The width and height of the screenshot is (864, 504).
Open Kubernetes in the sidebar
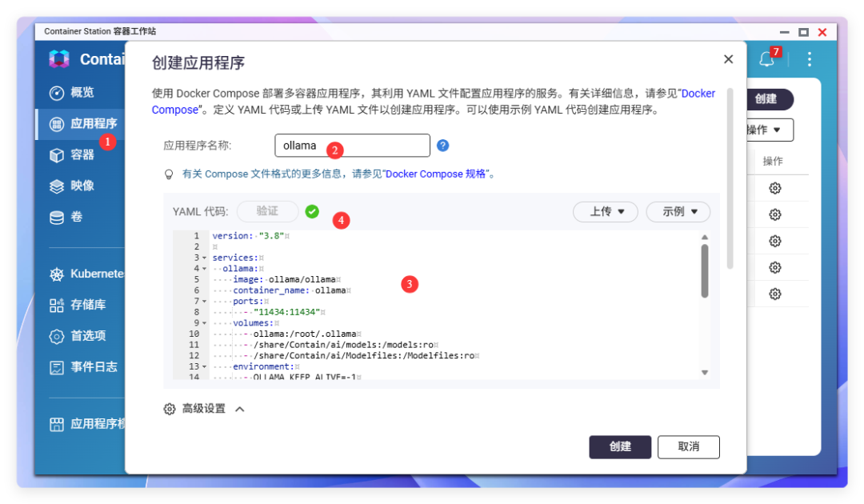(x=87, y=274)
